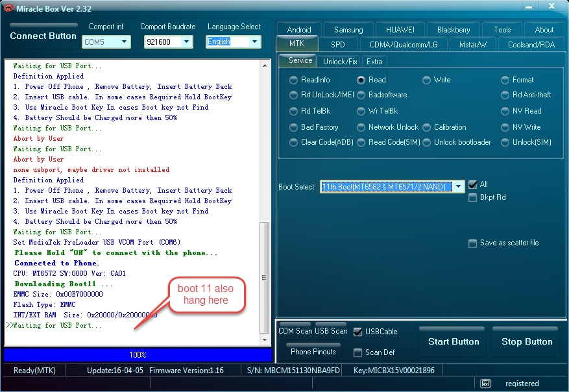
Task: Switch to the Samsung tab
Action: [348, 30]
